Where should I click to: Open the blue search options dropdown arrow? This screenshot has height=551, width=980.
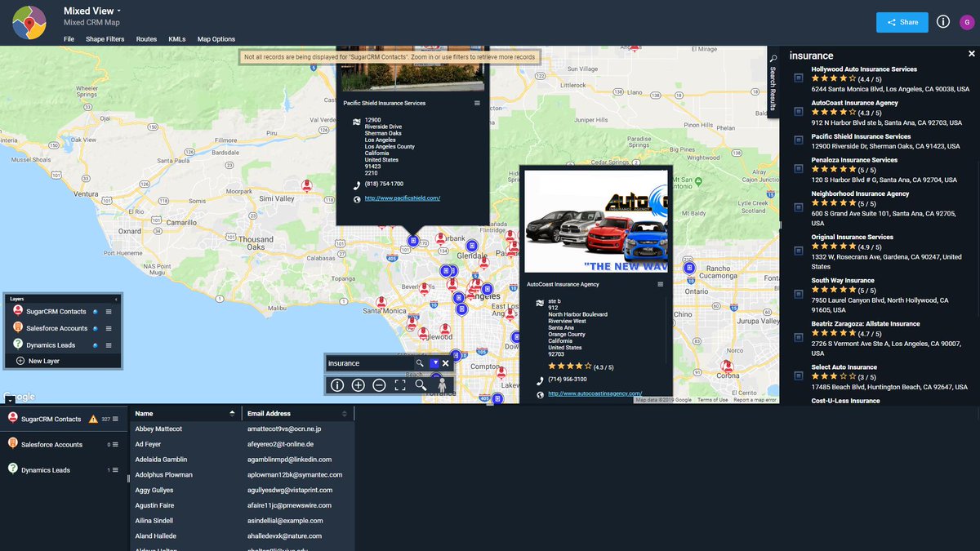(x=434, y=363)
